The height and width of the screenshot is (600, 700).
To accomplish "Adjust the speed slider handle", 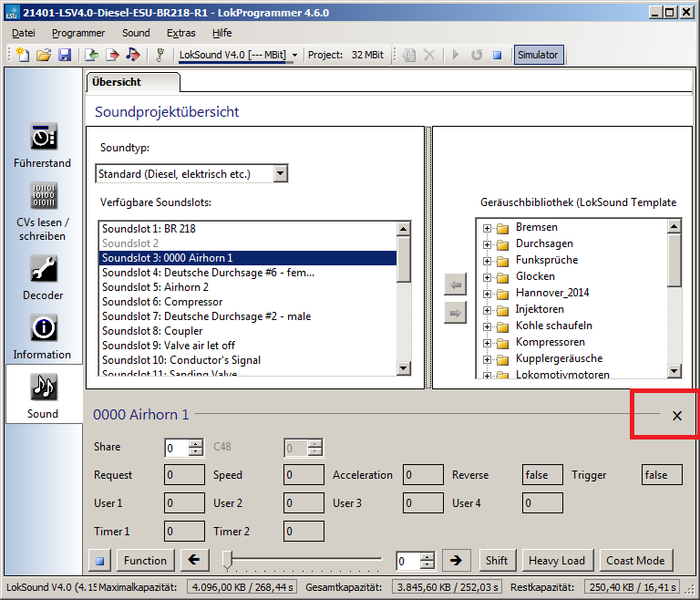I will click(228, 560).
